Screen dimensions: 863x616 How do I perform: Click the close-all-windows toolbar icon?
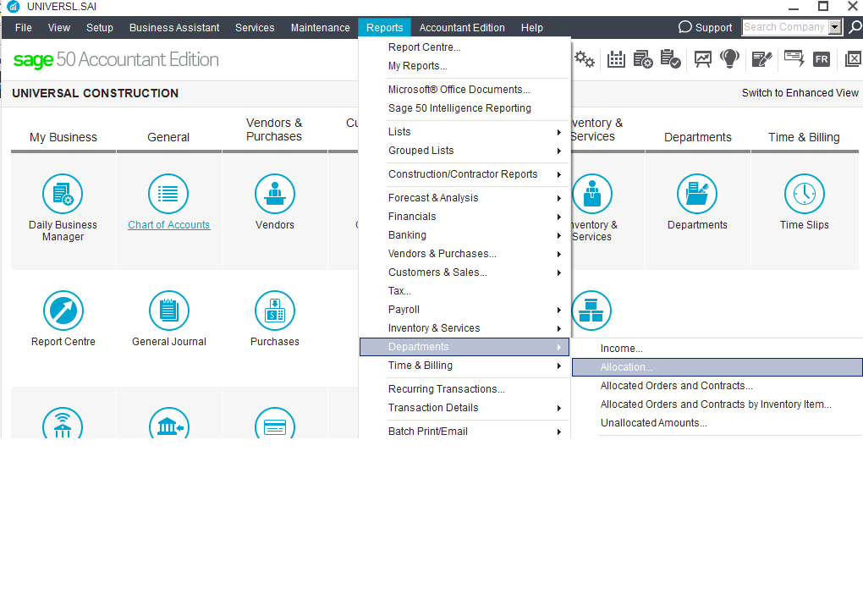click(x=853, y=59)
